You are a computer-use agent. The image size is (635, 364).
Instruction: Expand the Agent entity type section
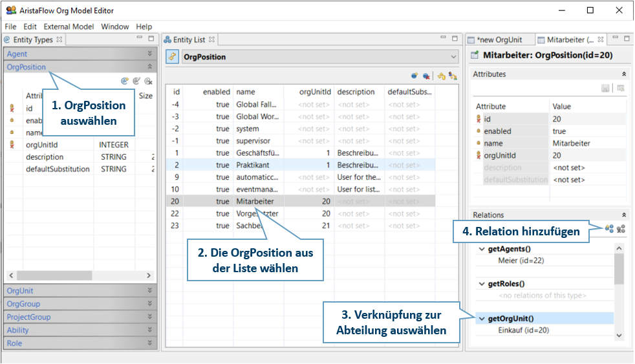(x=150, y=54)
